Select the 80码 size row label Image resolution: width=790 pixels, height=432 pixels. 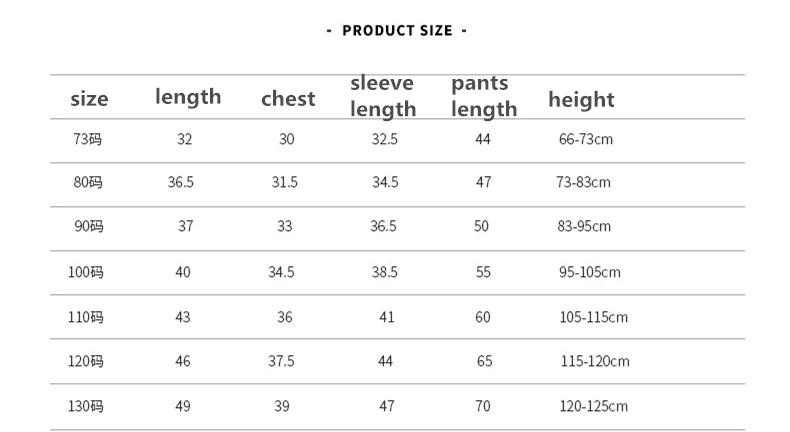point(88,182)
